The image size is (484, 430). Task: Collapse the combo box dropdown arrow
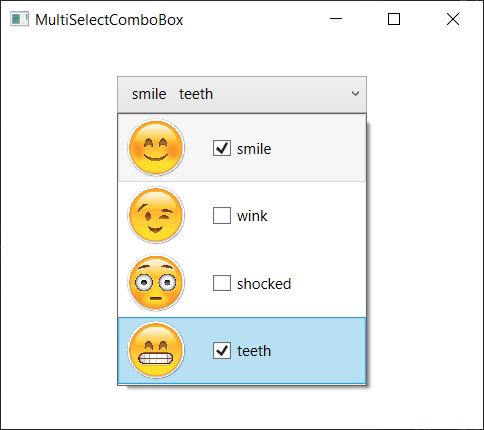pyautogui.click(x=355, y=94)
